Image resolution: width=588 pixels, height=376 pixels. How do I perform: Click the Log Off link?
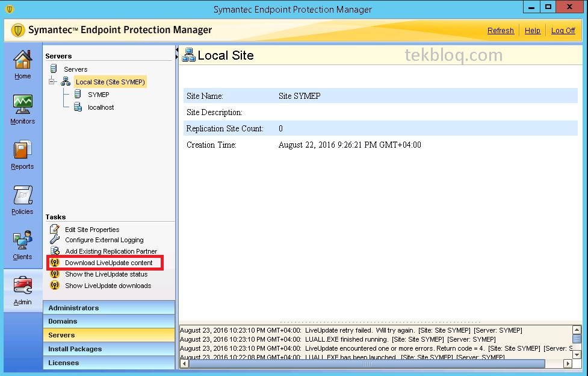pyautogui.click(x=563, y=30)
